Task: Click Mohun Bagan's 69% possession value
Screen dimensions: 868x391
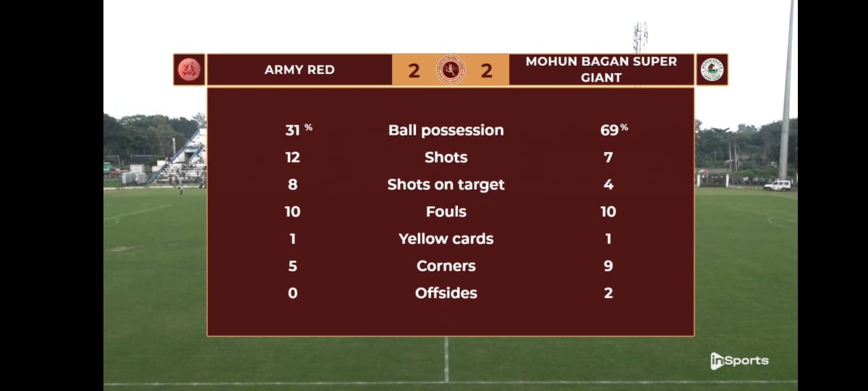Action: tap(612, 130)
